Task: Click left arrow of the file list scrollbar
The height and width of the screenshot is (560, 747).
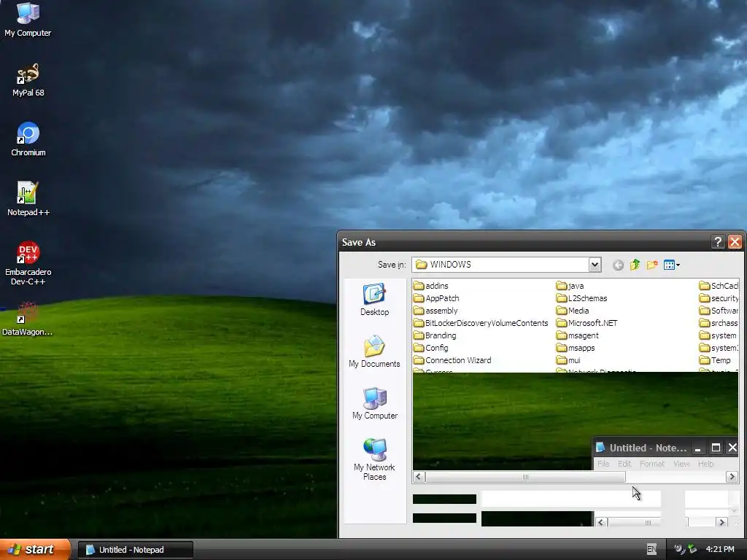Action: click(419, 477)
